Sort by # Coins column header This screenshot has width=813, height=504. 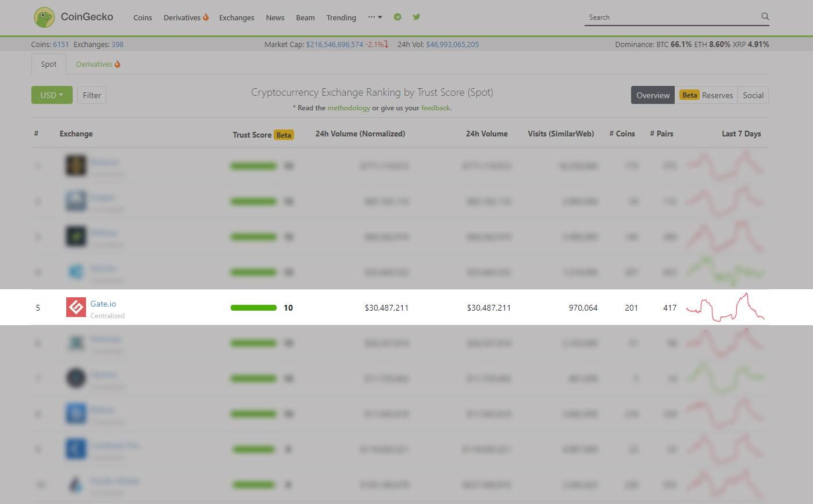(x=622, y=134)
